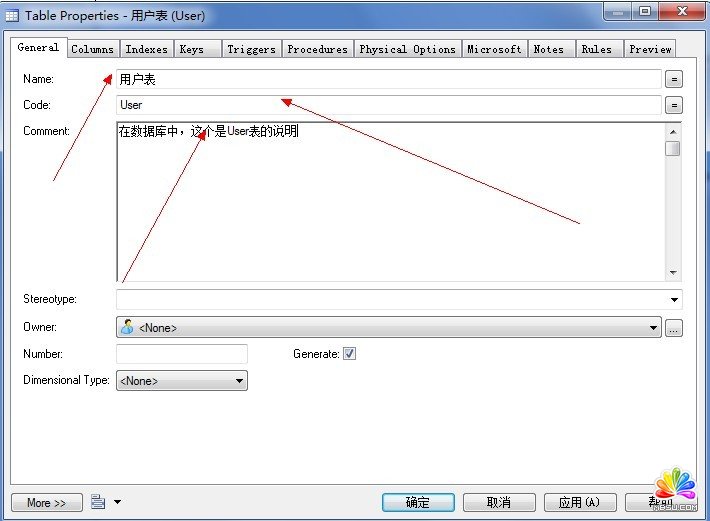Viewport: 710px width, 521px height.
Task: Click inside the Number input field
Action: [x=182, y=354]
